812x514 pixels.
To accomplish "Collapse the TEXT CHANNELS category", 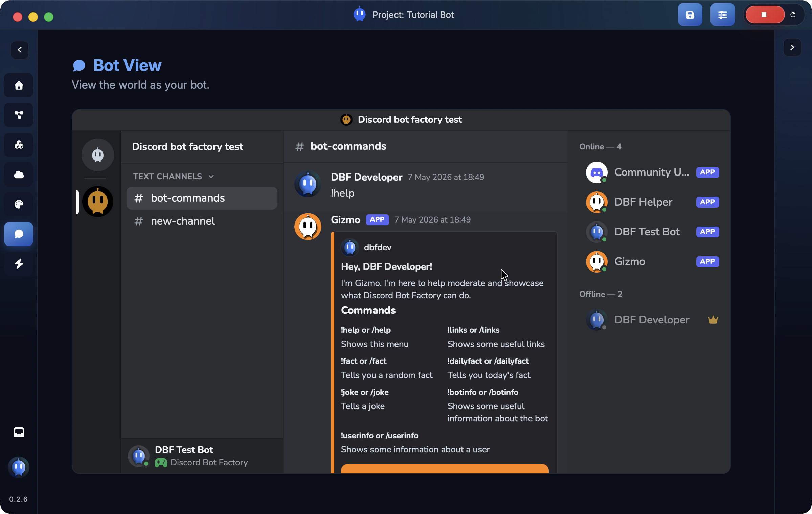I will pos(174,176).
